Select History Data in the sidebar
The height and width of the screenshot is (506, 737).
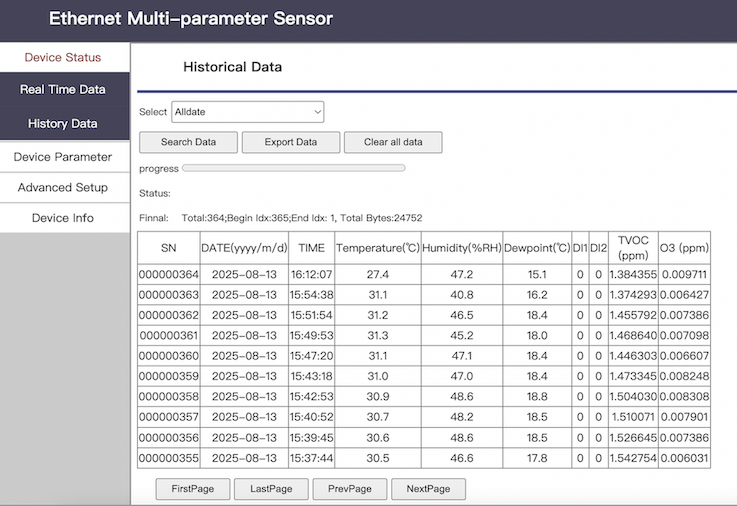63,124
